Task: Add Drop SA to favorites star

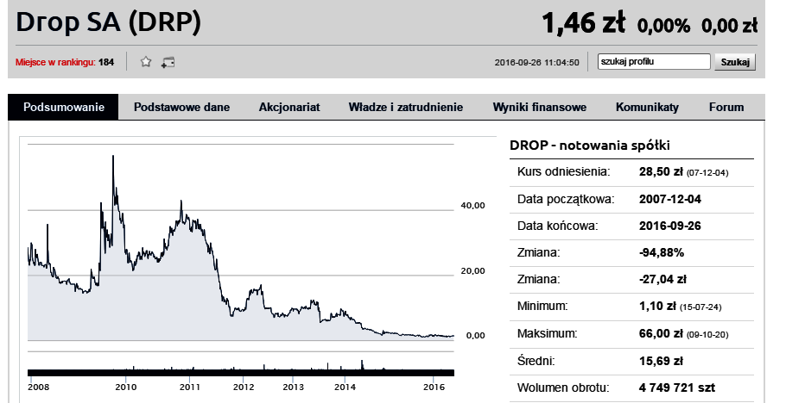Action: 146,62
